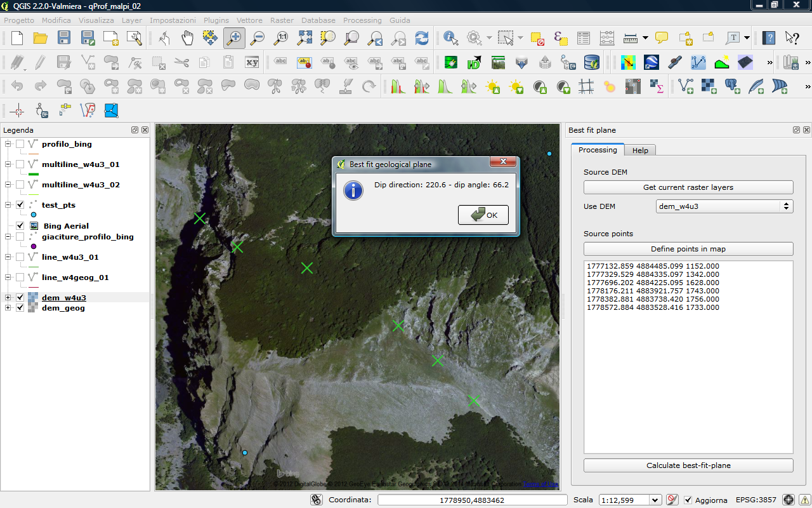
Task: Activate the Zoom In magnifier tool
Action: [x=233, y=37]
